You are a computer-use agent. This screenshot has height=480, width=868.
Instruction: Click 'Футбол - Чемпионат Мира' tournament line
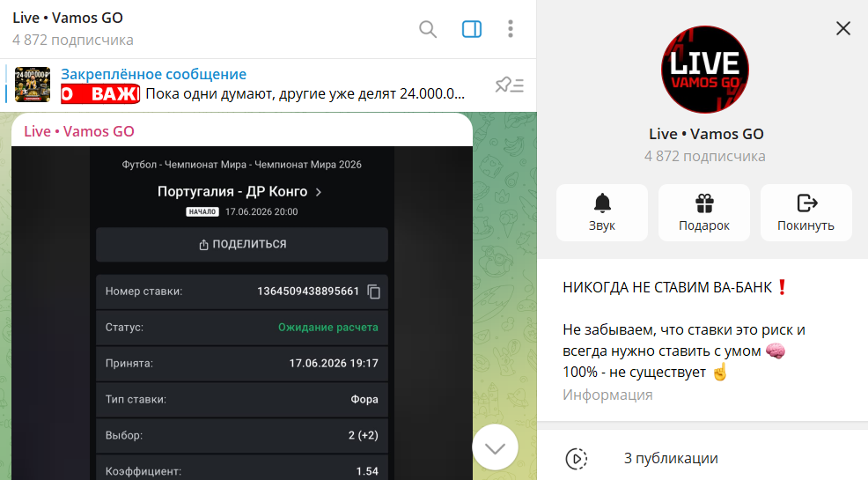point(241,165)
